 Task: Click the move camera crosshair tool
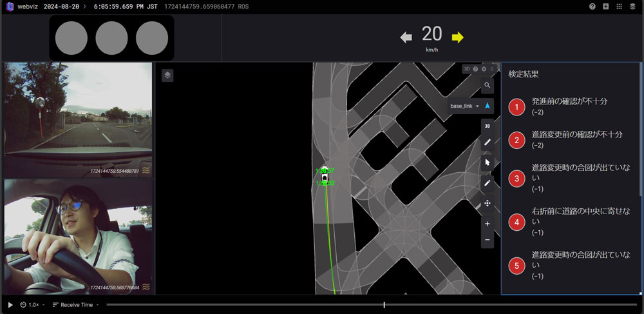pos(488,203)
